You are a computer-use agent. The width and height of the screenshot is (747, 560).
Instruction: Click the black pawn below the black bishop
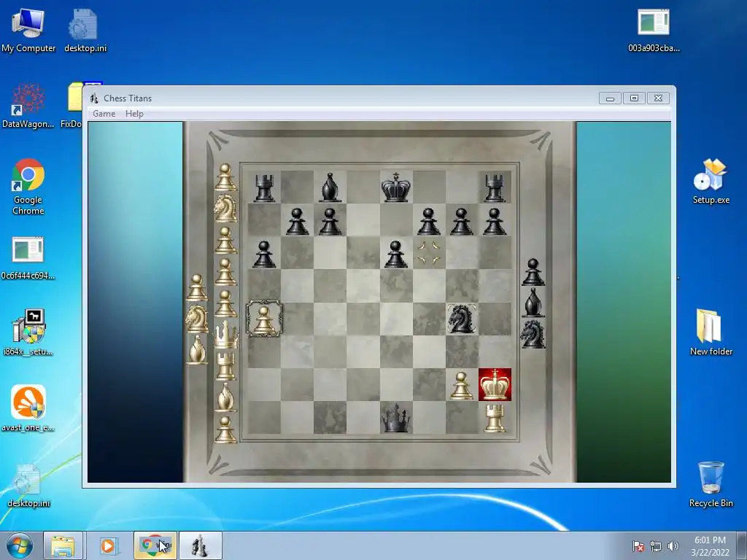tap(330, 222)
